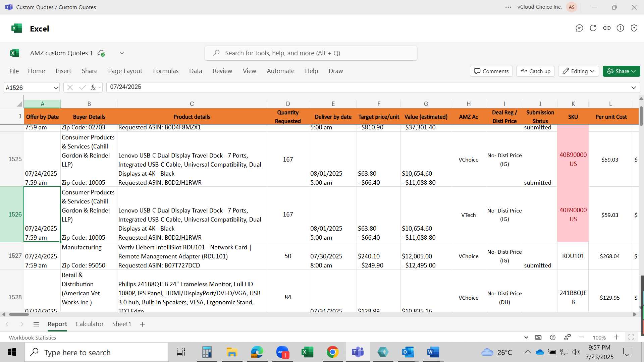Open the conversation chat icon in Teams header
Image resolution: width=644 pixels, height=362 pixels.
[579, 28]
